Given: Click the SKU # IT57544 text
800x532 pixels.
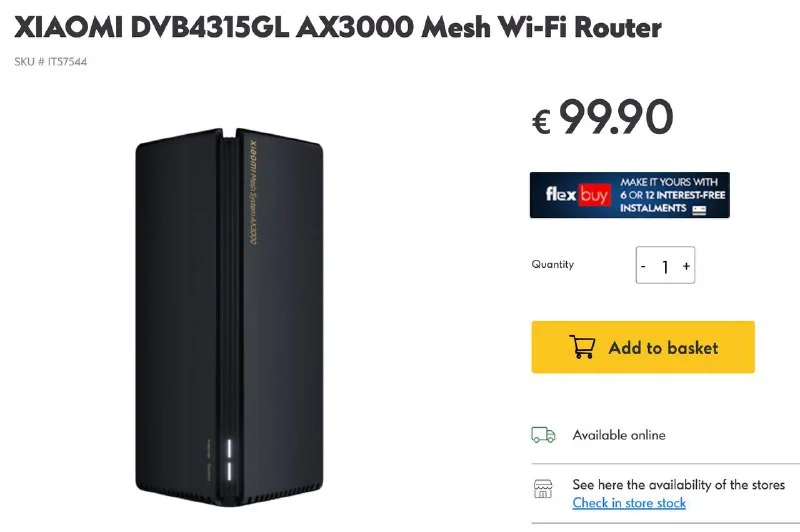Looking at the screenshot, I should (x=51, y=62).
